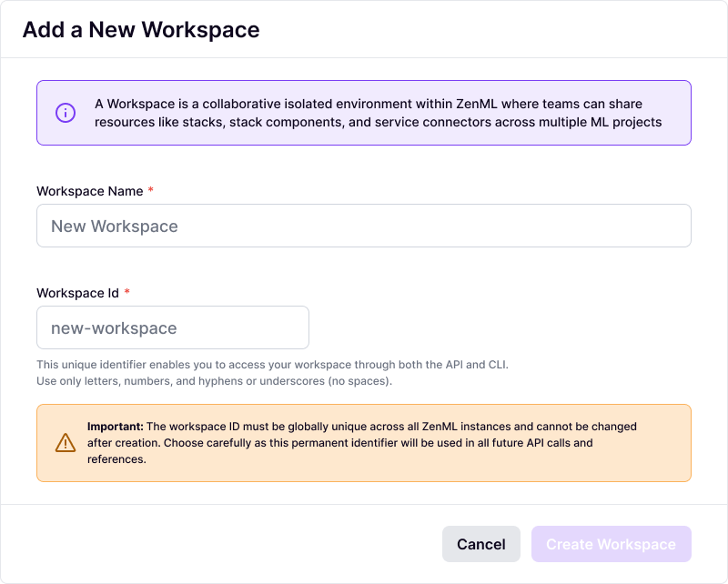728x584 pixels.
Task: Click the empty footer area left of Cancel
Action: (227, 544)
